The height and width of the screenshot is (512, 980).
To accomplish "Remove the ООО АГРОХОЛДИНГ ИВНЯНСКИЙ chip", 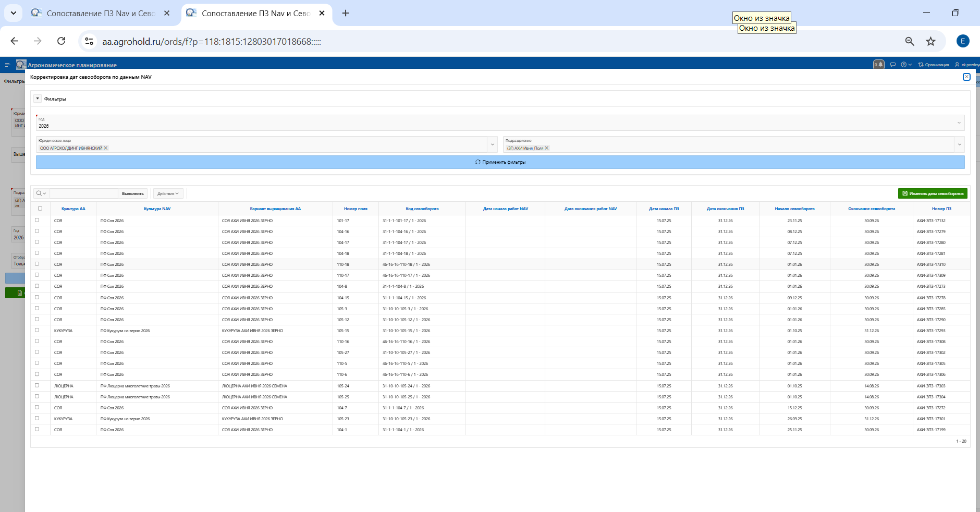I will 106,148.
